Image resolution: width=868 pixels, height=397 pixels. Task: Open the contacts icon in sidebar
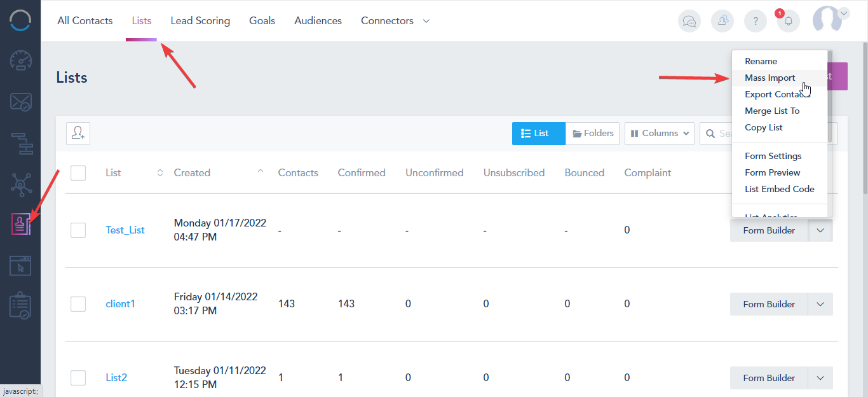[20, 225]
